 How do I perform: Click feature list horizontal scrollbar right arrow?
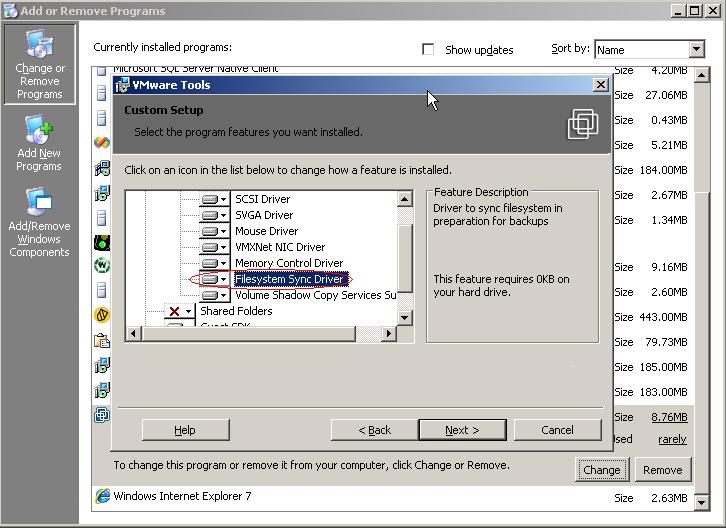point(389,333)
